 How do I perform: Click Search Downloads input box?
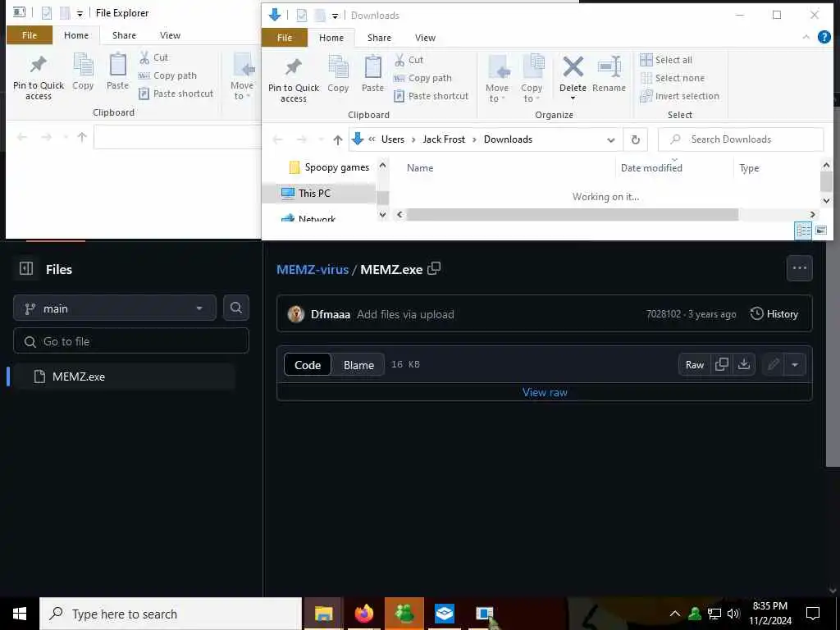click(741, 139)
